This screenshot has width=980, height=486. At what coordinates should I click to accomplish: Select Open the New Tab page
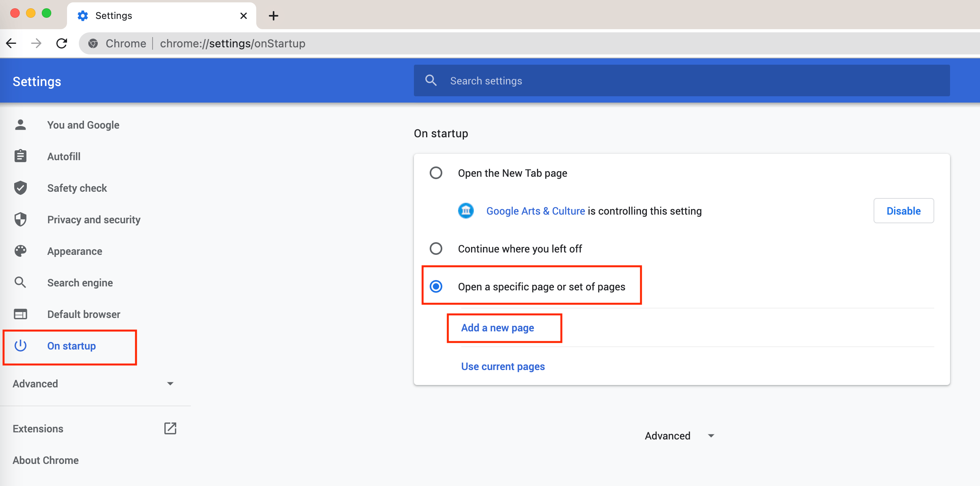click(x=436, y=173)
